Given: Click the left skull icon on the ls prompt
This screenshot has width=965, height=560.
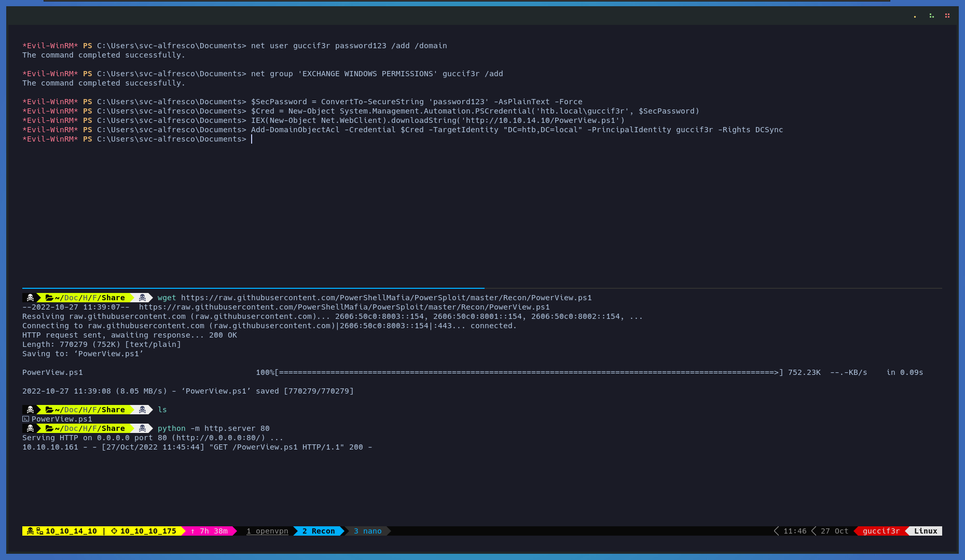Looking at the screenshot, I should (x=30, y=410).
